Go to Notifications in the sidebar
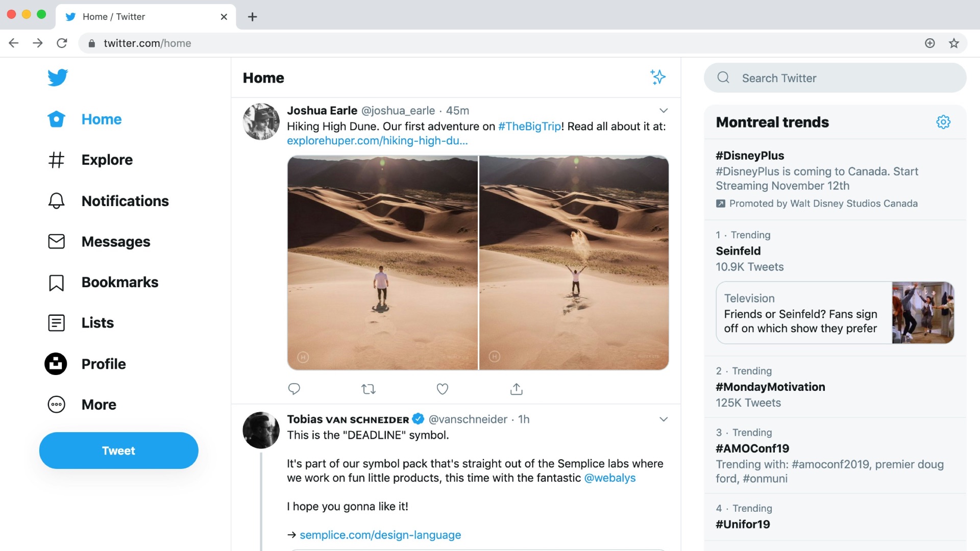Image resolution: width=980 pixels, height=551 pixels. 108,201
